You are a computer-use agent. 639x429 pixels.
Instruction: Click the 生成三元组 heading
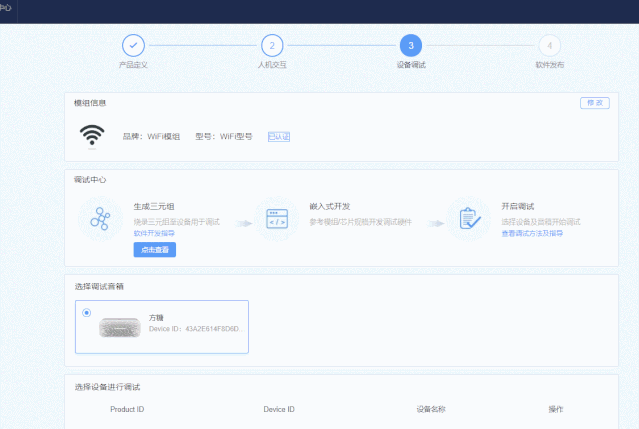pos(154,207)
